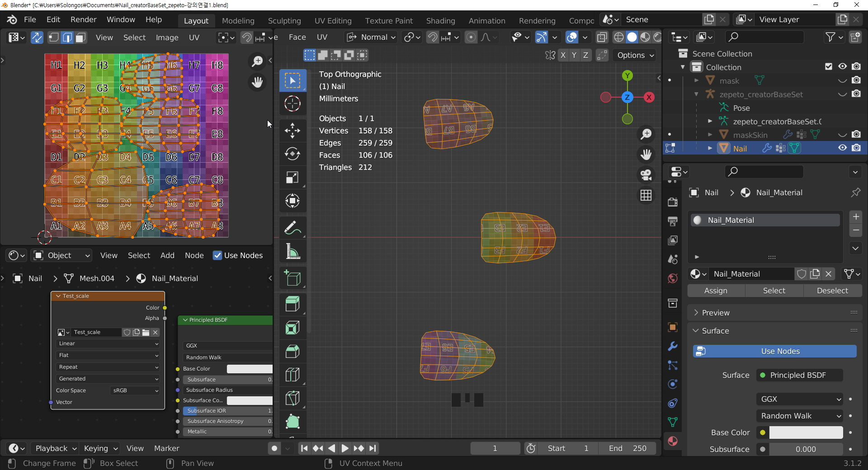Toggle Collection exclude checkbox in outliner
868x470 pixels.
(829, 66)
